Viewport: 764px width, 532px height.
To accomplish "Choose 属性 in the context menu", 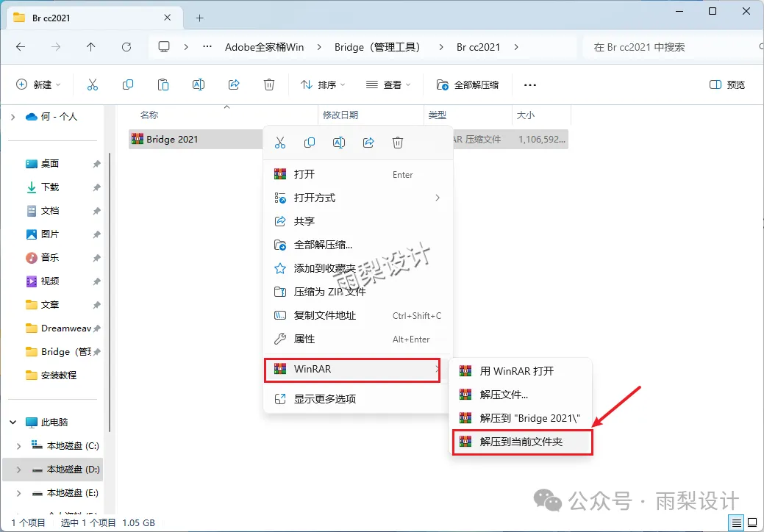I will coord(358,339).
